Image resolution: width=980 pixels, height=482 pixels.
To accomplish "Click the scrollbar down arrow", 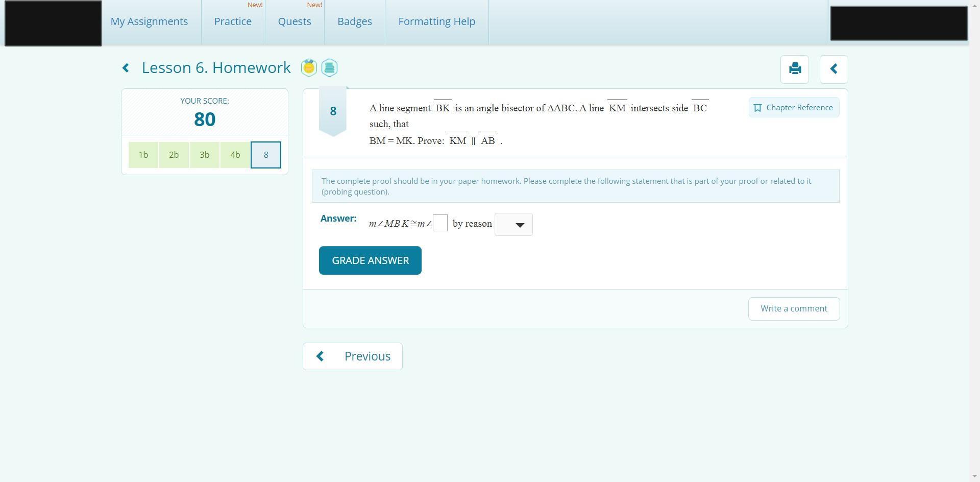I will pyautogui.click(x=974, y=477).
